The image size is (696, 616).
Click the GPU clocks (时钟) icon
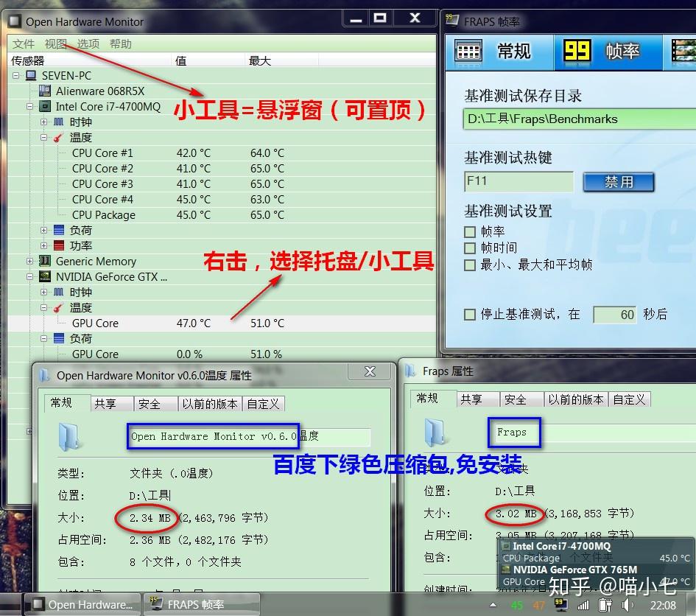coord(59,292)
